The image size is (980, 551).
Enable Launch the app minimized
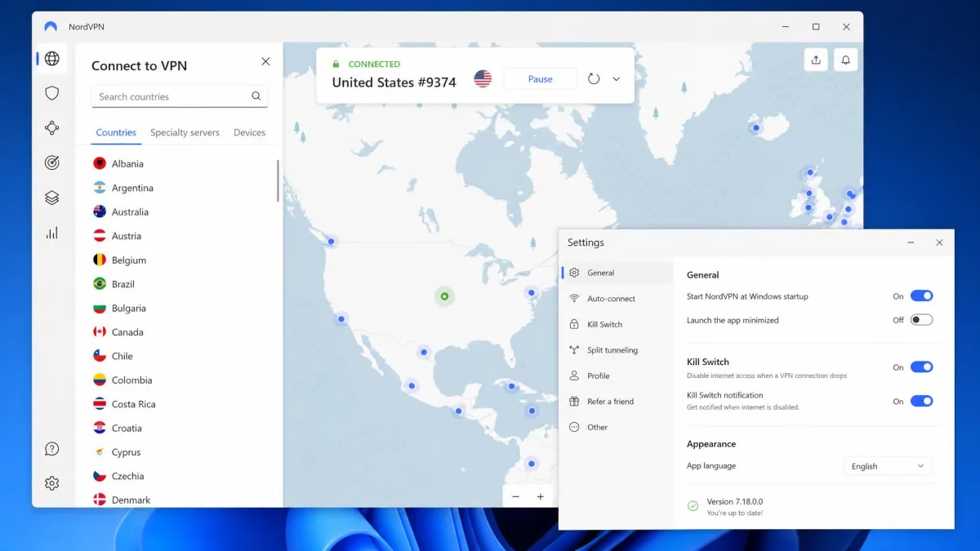[x=921, y=320]
